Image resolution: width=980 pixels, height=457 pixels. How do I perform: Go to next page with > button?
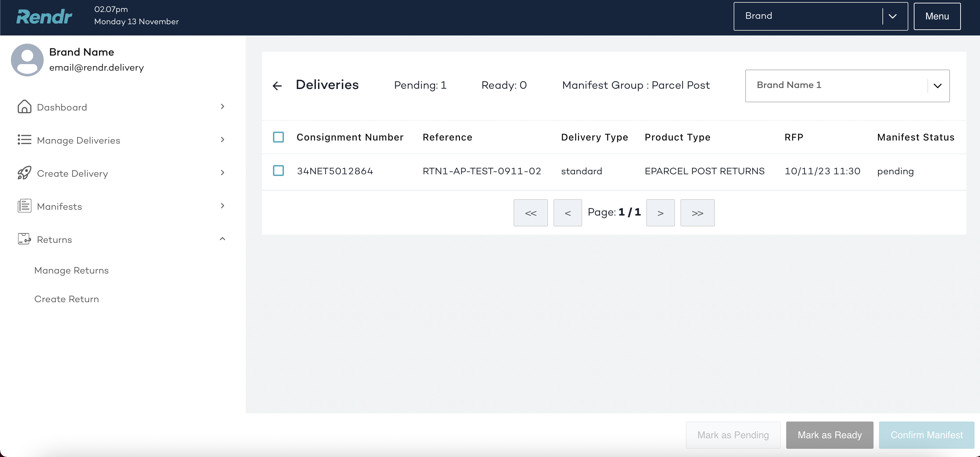[x=660, y=213]
